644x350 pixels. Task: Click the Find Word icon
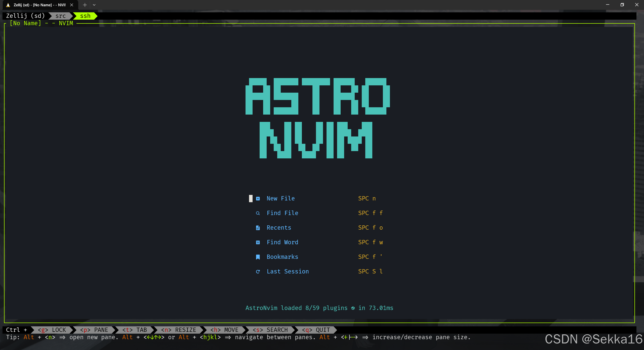(x=258, y=242)
